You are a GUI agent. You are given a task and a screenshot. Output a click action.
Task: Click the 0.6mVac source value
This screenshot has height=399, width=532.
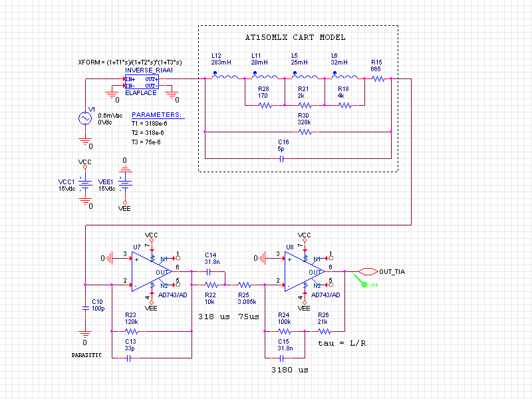click(x=110, y=116)
